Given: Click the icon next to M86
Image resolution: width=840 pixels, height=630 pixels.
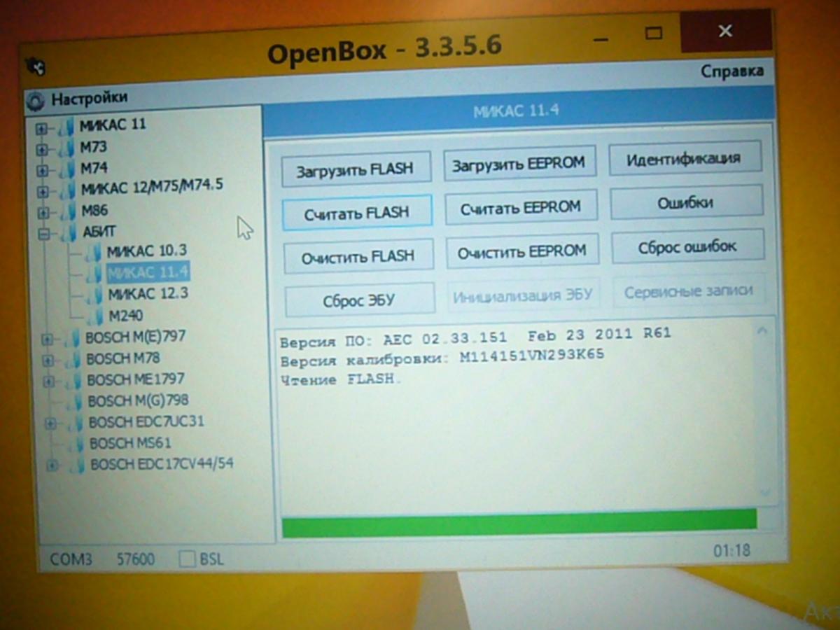Looking at the screenshot, I should pos(68,211).
